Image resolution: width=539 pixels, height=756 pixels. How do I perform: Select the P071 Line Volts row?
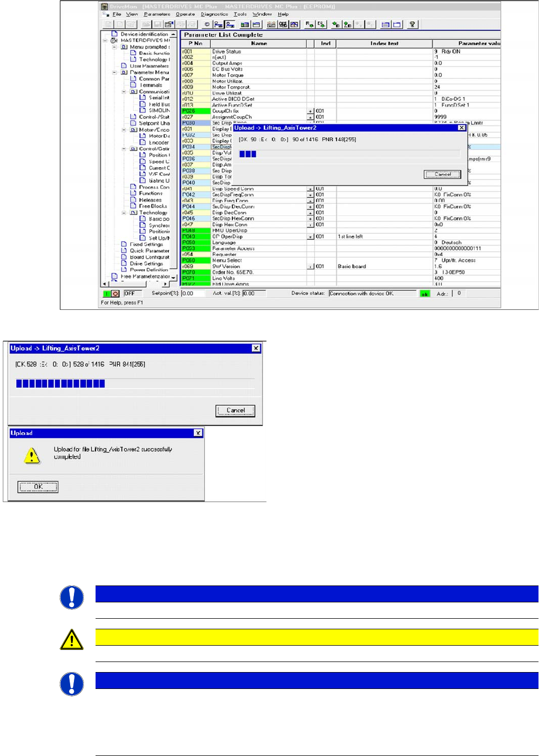coord(341,278)
